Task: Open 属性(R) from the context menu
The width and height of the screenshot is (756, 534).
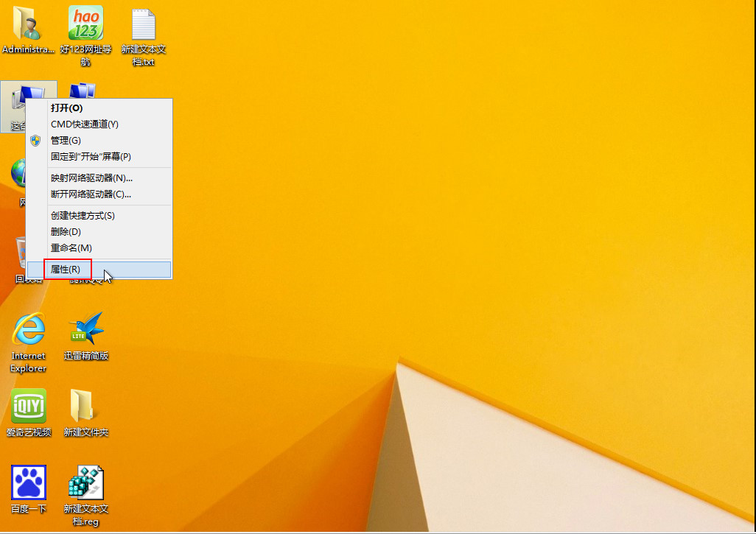Action: 66,270
